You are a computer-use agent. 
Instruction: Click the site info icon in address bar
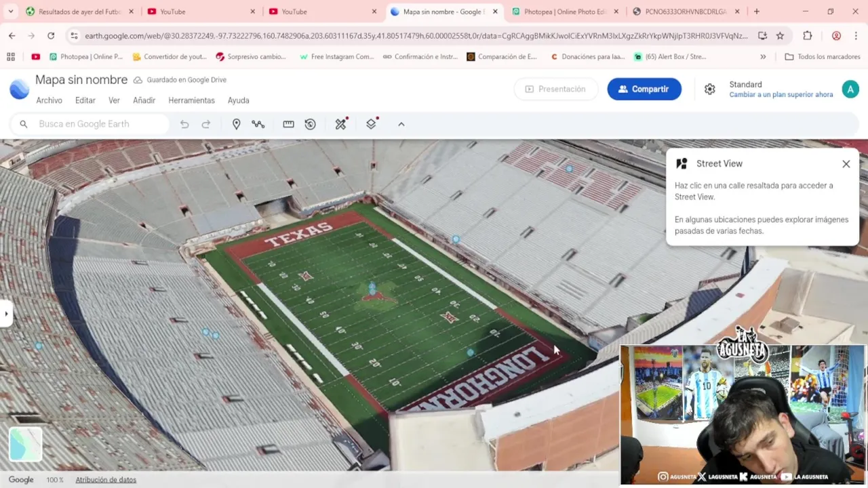click(74, 36)
